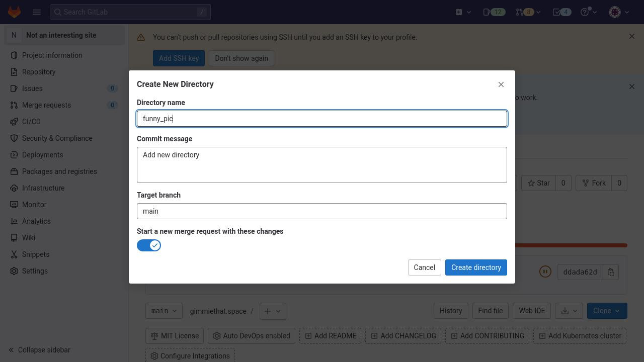
Task: Click Add CHANGELOG
Action: click(x=403, y=336)
